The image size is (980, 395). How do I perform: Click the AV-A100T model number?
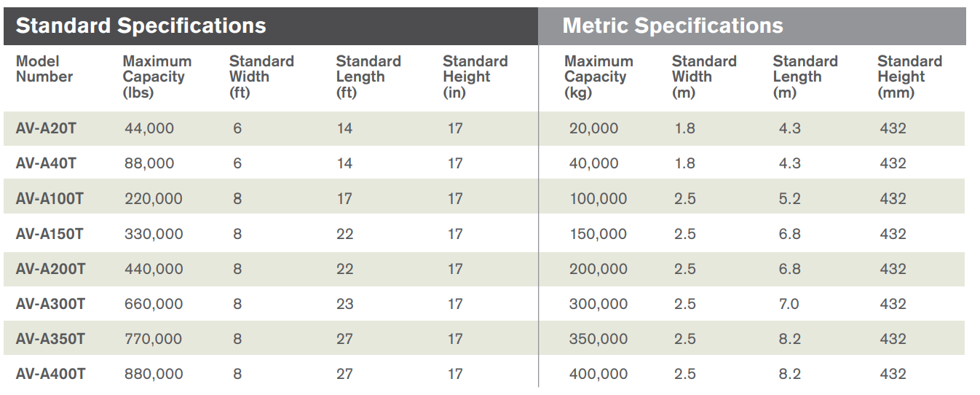coord(50,198)
